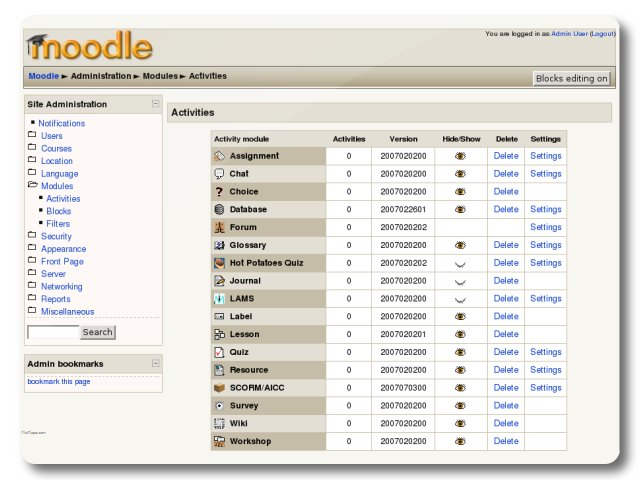Show the LAMS module with closed eye
Viewport: 640px width, 480px height.
(x=460, y=300)
